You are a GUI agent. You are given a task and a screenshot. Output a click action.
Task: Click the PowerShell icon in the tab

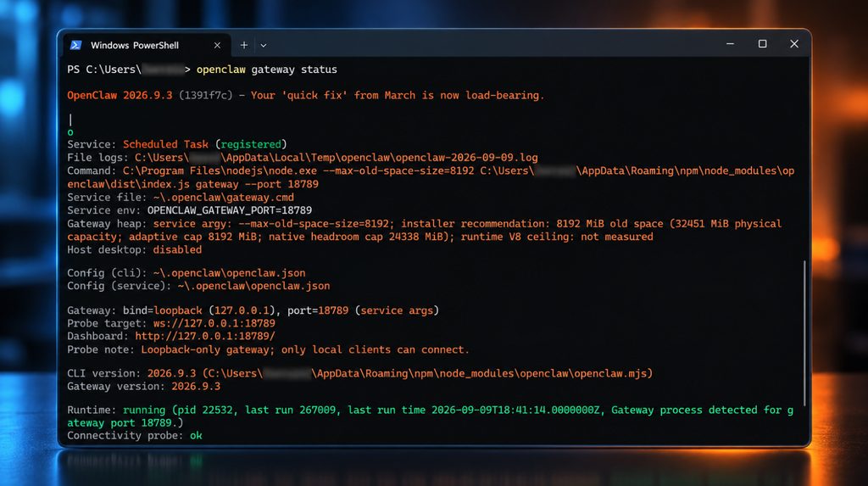[x=75, y=46]
